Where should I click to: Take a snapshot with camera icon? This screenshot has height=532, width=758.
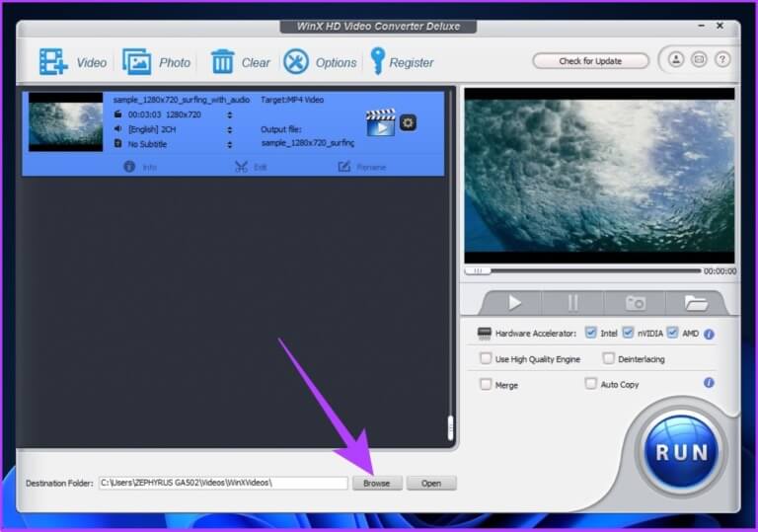point(636,303)
